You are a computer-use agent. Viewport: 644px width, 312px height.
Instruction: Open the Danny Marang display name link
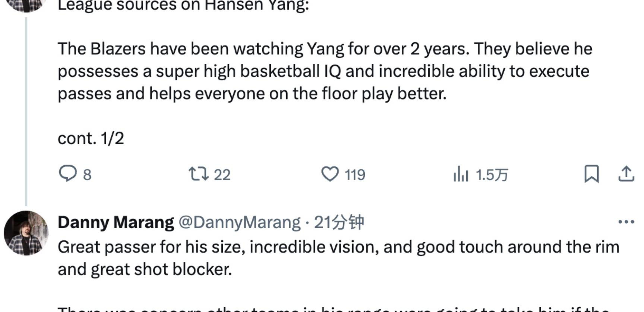[116, 222]
